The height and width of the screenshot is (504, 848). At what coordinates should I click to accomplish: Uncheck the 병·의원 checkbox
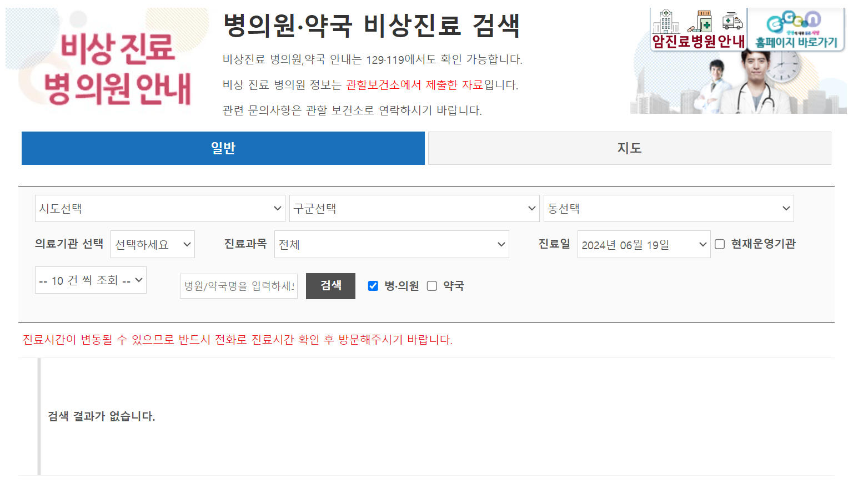pos(373,286)
